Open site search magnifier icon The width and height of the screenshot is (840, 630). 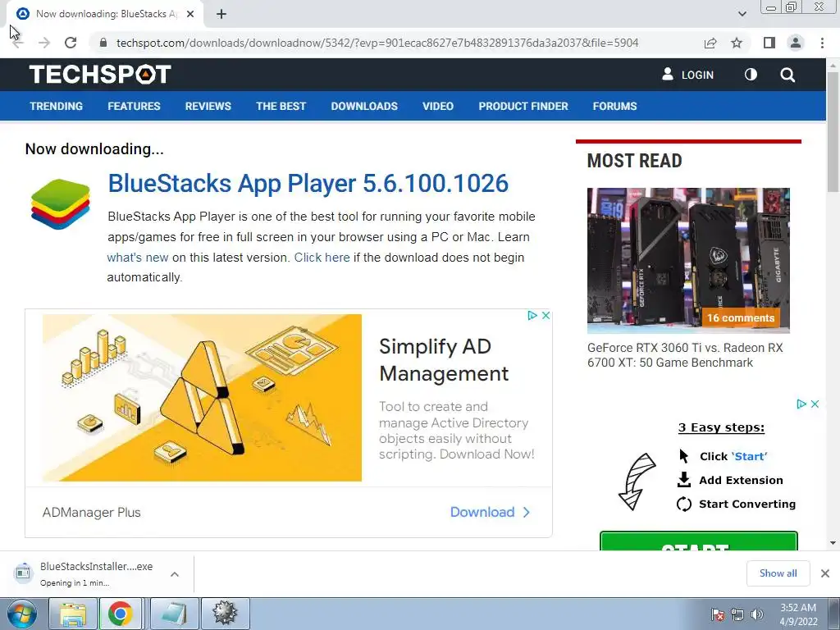(787, 75)
